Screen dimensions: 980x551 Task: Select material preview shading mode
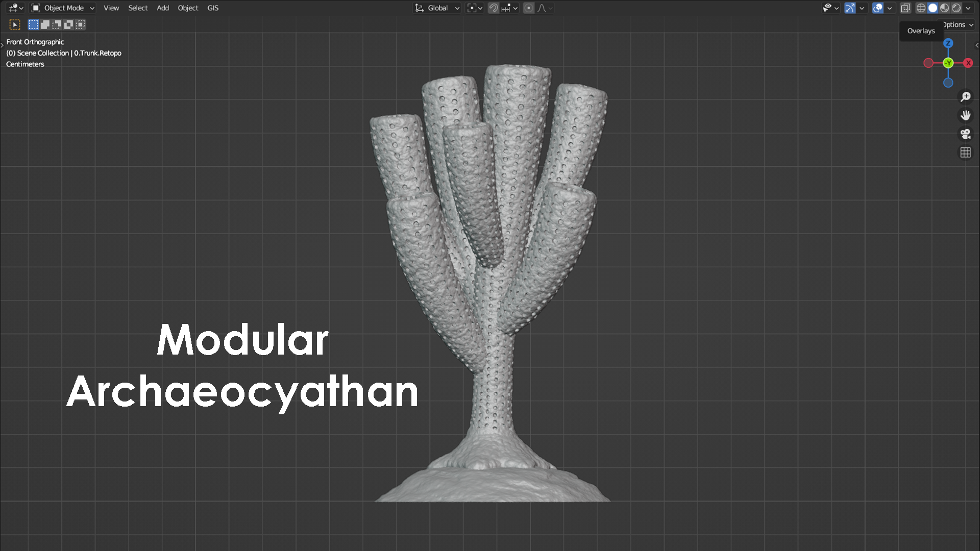click(x=945, y=8)
